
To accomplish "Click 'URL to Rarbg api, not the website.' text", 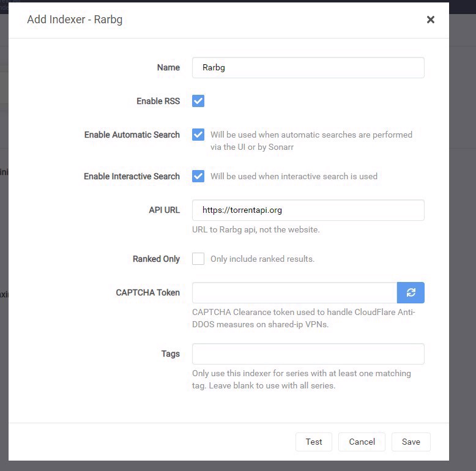I will [256, 230].
